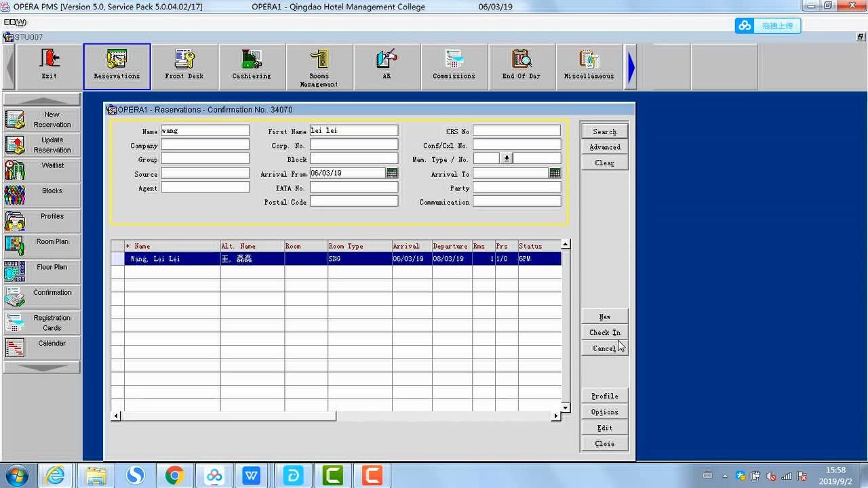The image size is (868, 488).
Task: Open the Front Desk module
Action: pos(184,66)
